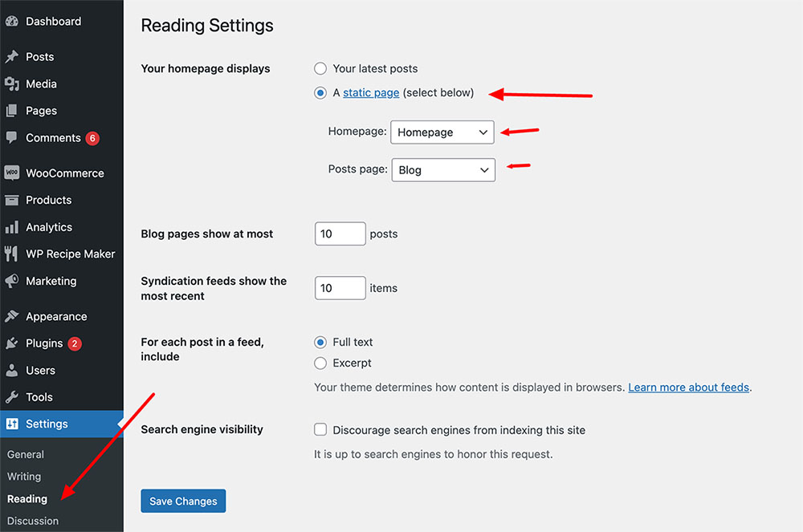The height and width of the screenshot is (532, 803).
Task: Click the Appearance paintbrush icon
Action: pos(12,316)
